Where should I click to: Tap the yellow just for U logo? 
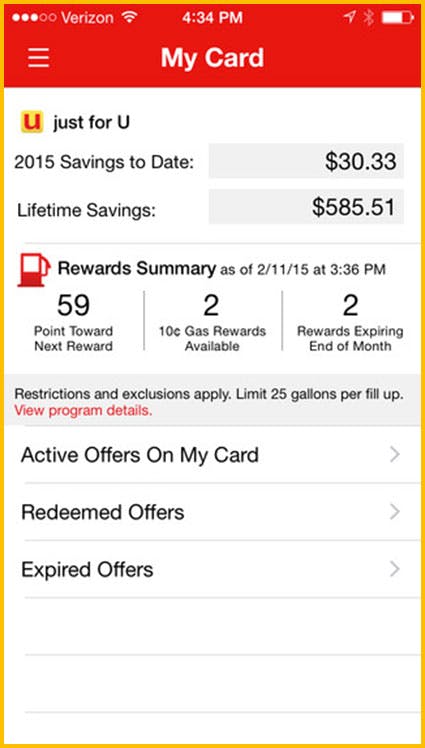click(32, 122)
